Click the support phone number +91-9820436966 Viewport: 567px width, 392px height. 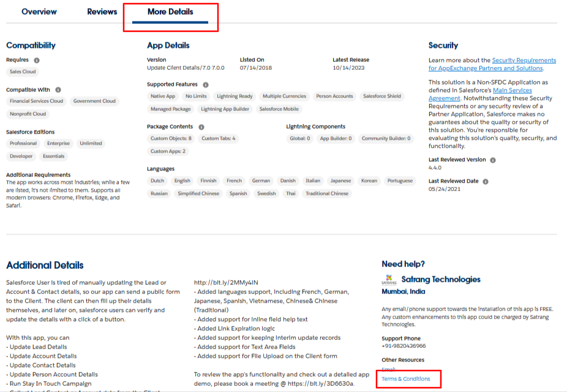pos(404,346)
